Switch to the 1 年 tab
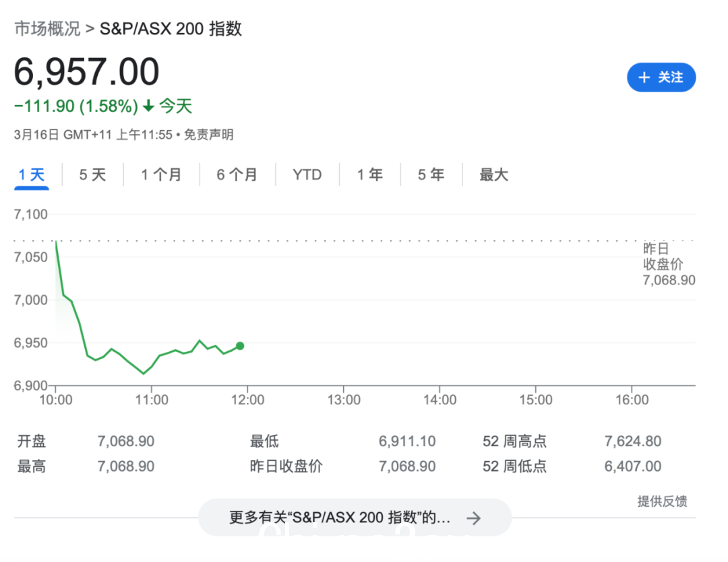The height and width of the screenshot is (562, 728). click(370, 175)
